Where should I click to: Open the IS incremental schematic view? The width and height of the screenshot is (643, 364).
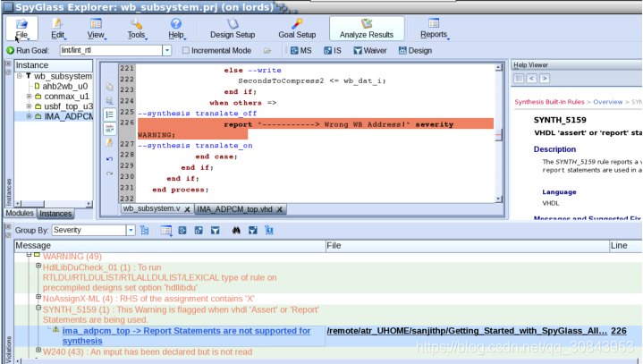coord(332,50)
